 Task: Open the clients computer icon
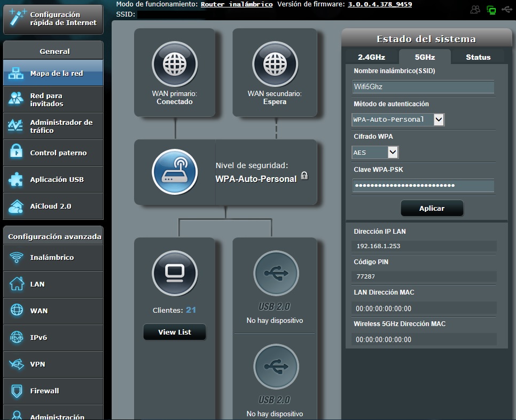[x=175, y=273]
